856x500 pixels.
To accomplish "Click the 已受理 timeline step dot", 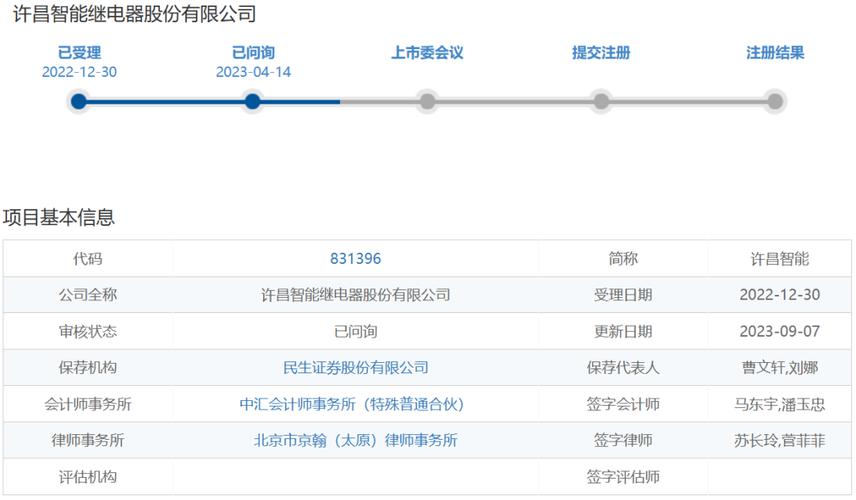I will tap(79, 102).
